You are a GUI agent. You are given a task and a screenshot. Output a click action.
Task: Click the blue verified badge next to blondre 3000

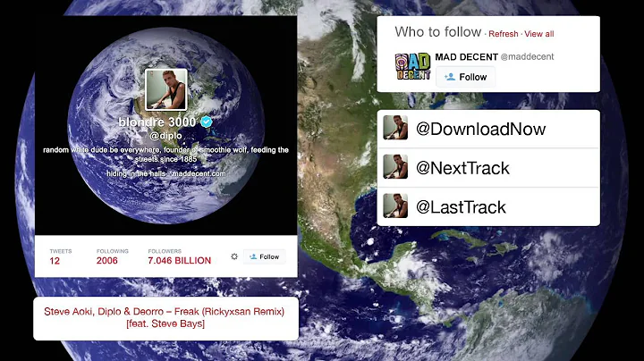(207, 122)
